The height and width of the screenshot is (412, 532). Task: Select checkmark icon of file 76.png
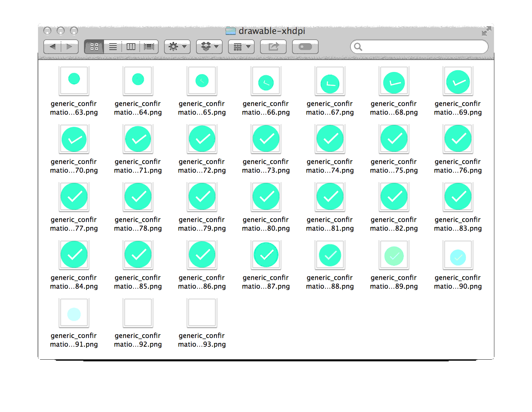(458, 139)
